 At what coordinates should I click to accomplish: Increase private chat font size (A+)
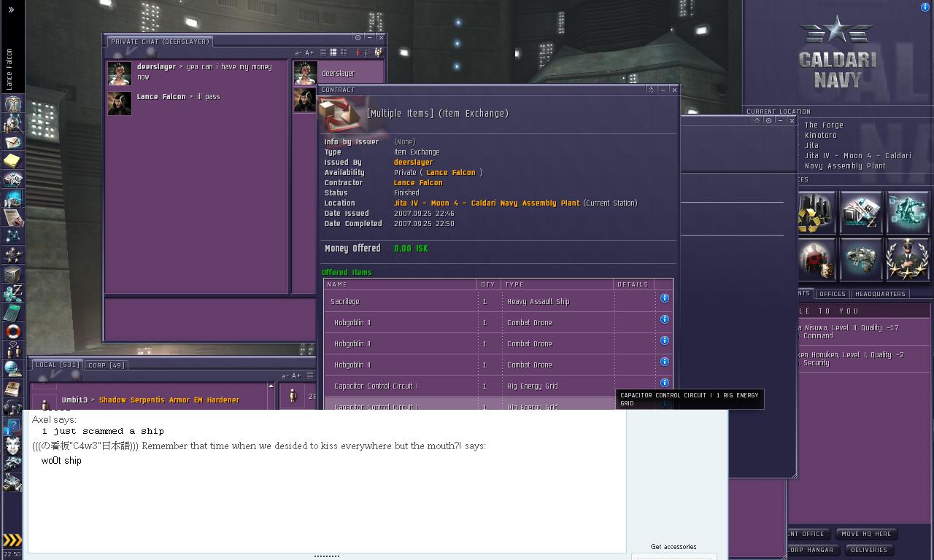[309, 53]
